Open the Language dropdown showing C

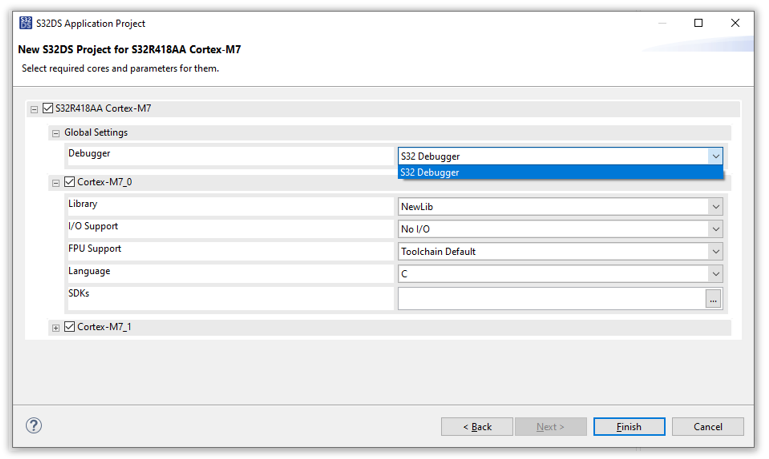click(560, 274)
